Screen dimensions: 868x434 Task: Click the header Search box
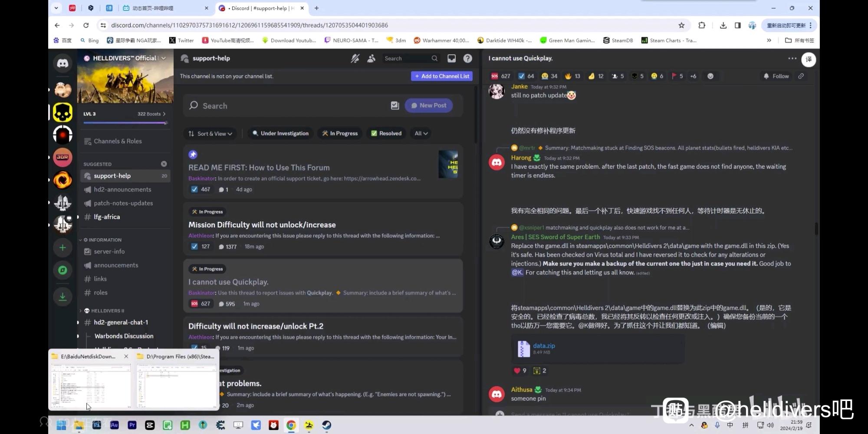tap(411, 58)
